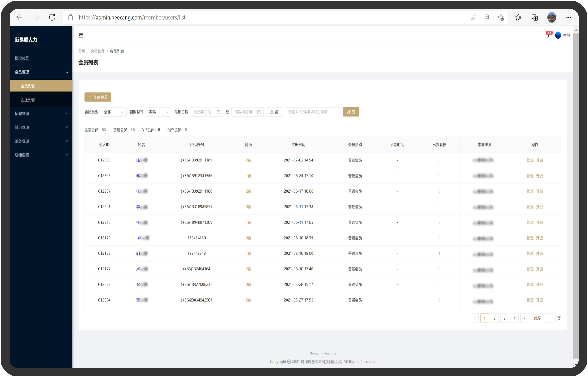The width and height of the screenshot is (588, 377).
Task: Click the browser refresh icon
Action: point(52,17)
